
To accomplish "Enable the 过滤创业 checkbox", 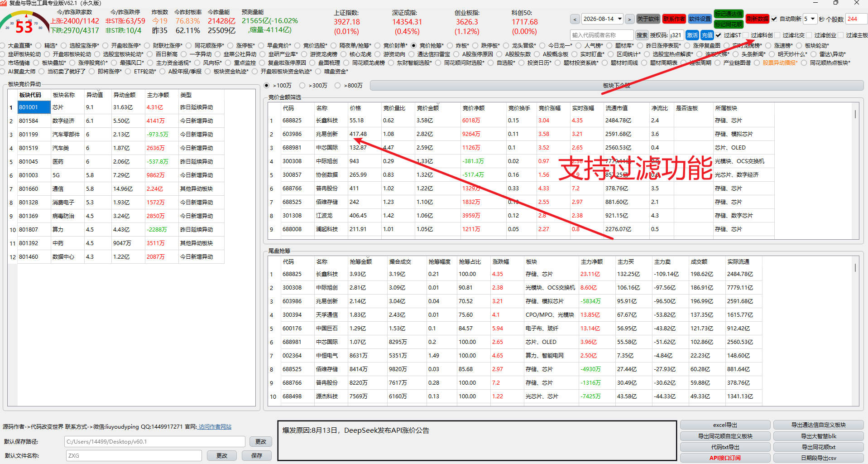I will click(x=809, y=35).
